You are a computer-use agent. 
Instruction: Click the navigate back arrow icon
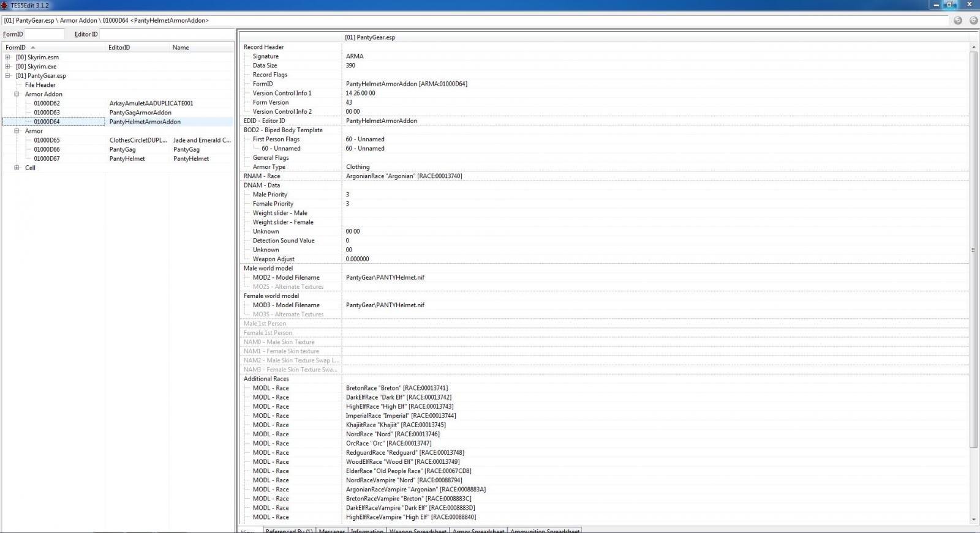(x=958, y=20)
